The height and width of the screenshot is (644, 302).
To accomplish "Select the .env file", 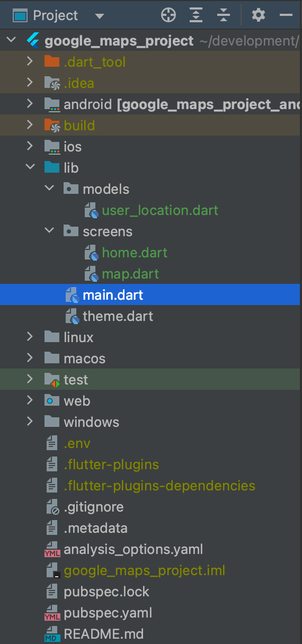I will coord(77,443).
